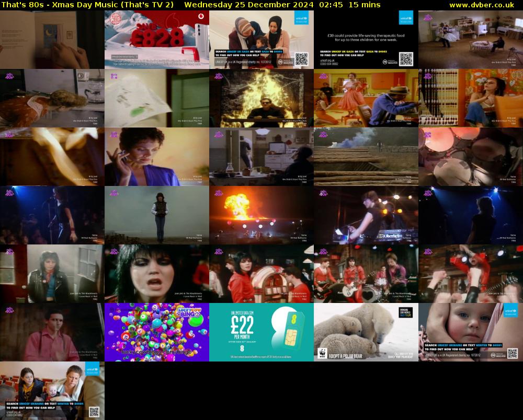This screenshot has width=523, height=420.
Task: Select the woman in pink dress dancing thumbnail
Action: 366,98
